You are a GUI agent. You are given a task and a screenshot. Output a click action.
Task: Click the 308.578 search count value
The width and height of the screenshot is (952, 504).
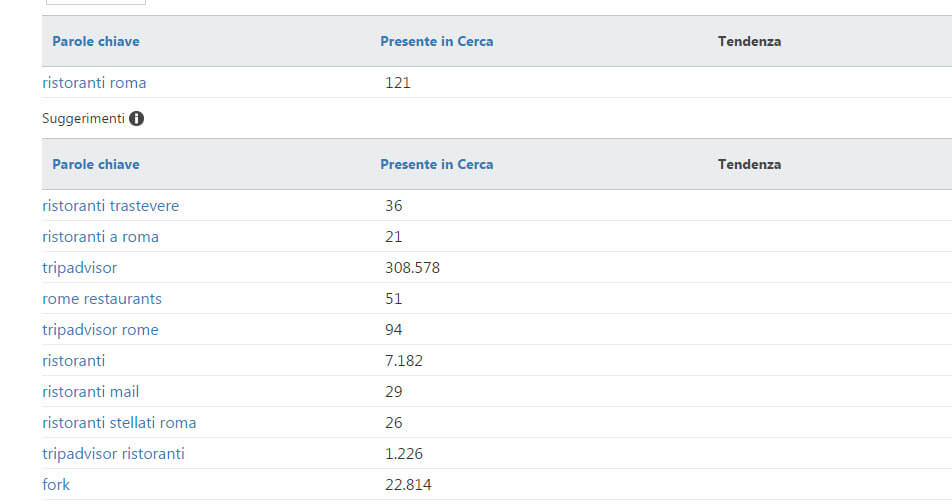pyautogui.click(x=412, y=268)
